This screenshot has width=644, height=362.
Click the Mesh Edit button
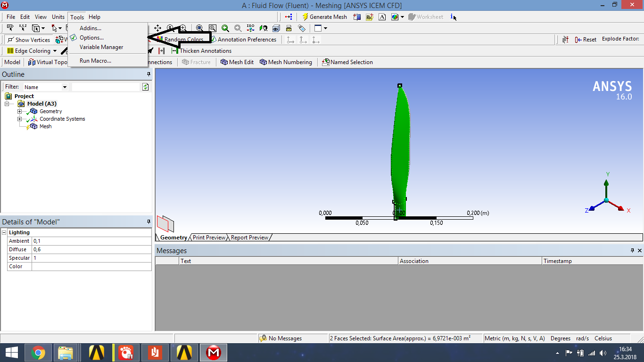(x=237, y=62)
